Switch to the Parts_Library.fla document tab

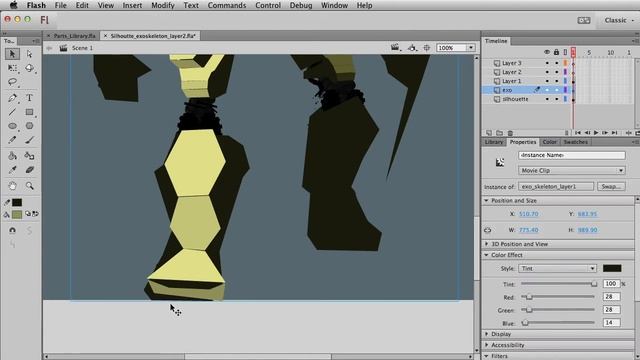pyautogui.click(x=74, y=36)
